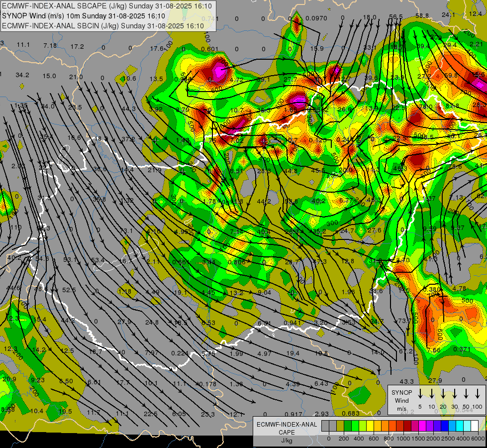Screen dimensions: 487x448
Task: Click the 50 m/s wind arrow in legend
Action: [x=466, y=394]
